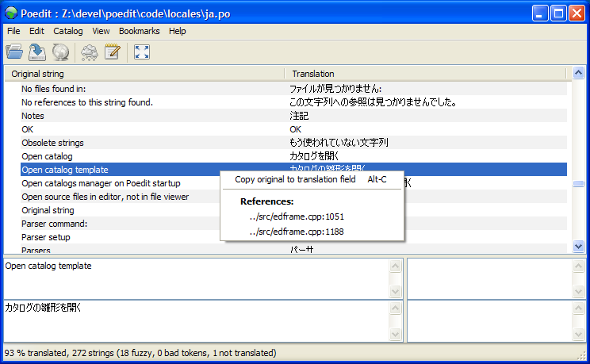Viewport: 590px width, 364px height.
Task: Open the Help menu
Action: coord(178,31)
